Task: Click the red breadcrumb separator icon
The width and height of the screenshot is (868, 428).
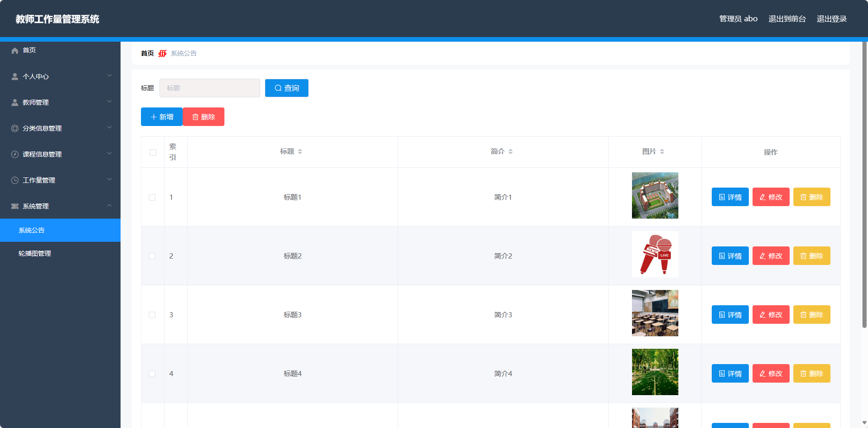Action: click(x=162, y=53)
